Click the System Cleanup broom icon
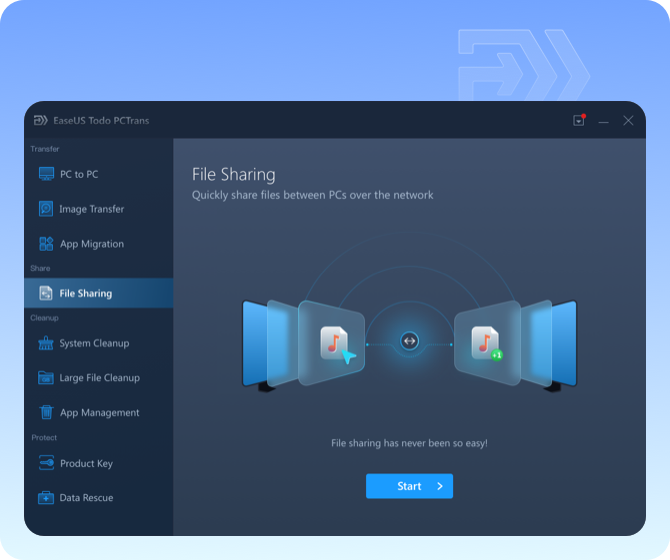Screen dimensions: 670x560 (x=46, y=343)
